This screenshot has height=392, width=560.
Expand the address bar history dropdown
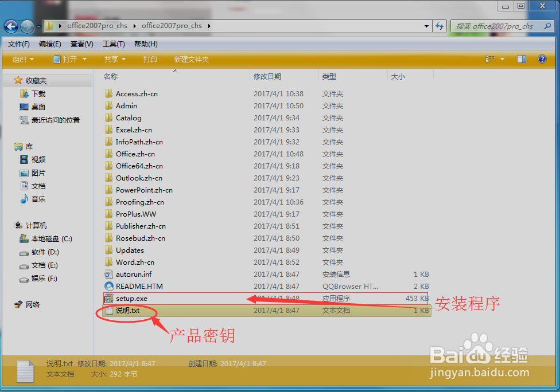click(426, 26)
